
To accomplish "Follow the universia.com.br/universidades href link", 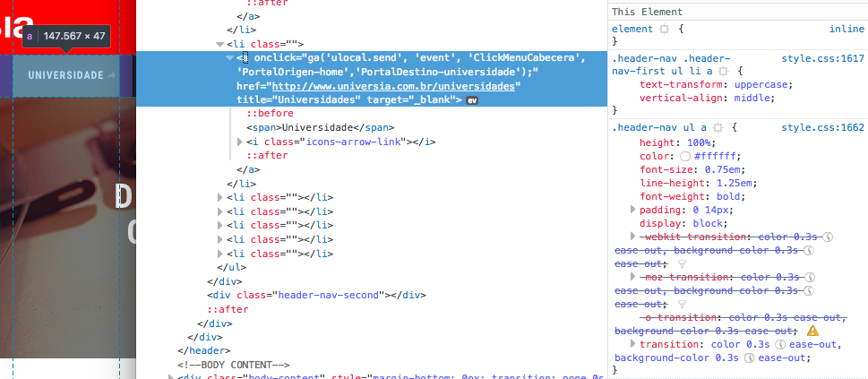I will pyautogui.click(x=393, y=86).
